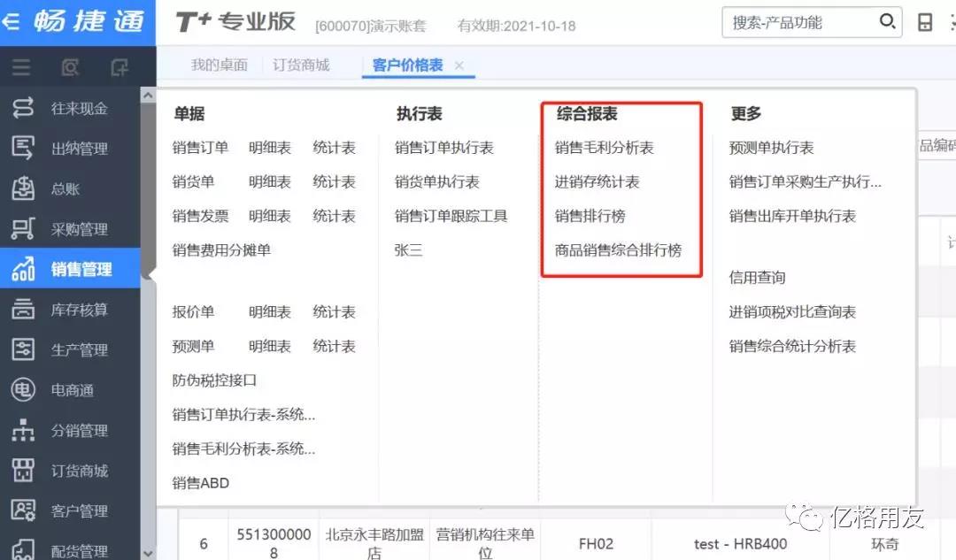Open 统计表 for 销售发票
Viewport: 956px width, 560px height.
(x=334, y=216)
